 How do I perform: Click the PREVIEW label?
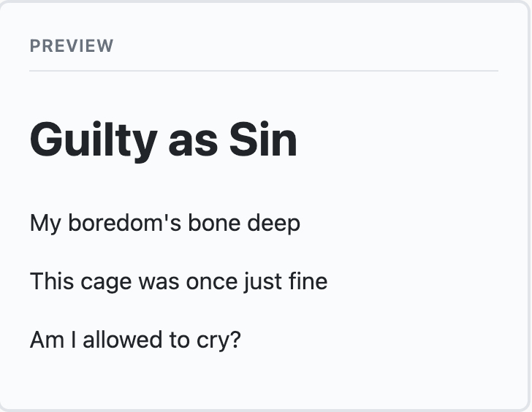[x=72, y=46]
